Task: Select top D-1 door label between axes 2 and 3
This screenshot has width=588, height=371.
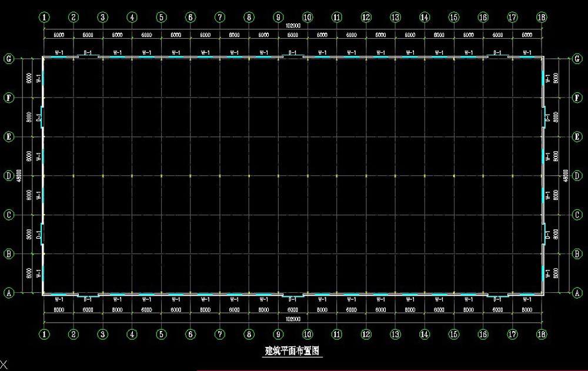Action: (88, 53)
